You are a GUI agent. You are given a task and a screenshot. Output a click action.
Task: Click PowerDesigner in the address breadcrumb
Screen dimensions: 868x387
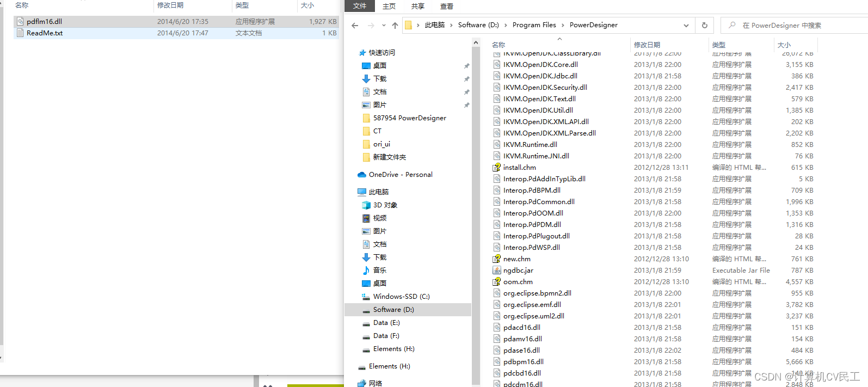click(x=594, y=25)
